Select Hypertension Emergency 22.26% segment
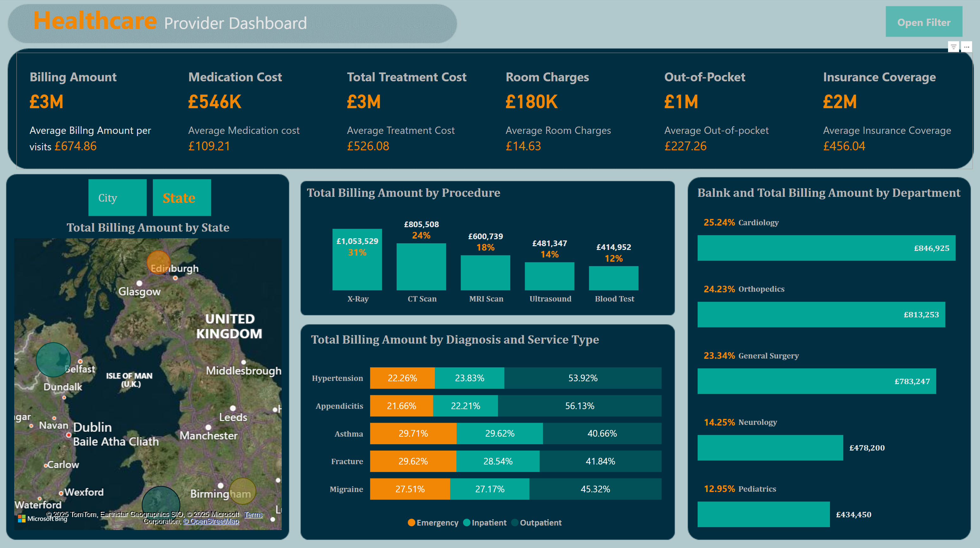Viewport: 980px width, 548px height. (403, 378)
